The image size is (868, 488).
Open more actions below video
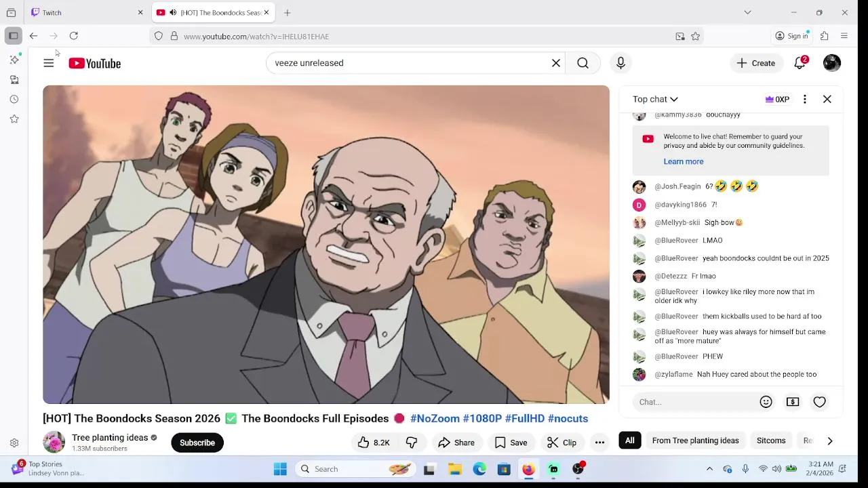599,443
